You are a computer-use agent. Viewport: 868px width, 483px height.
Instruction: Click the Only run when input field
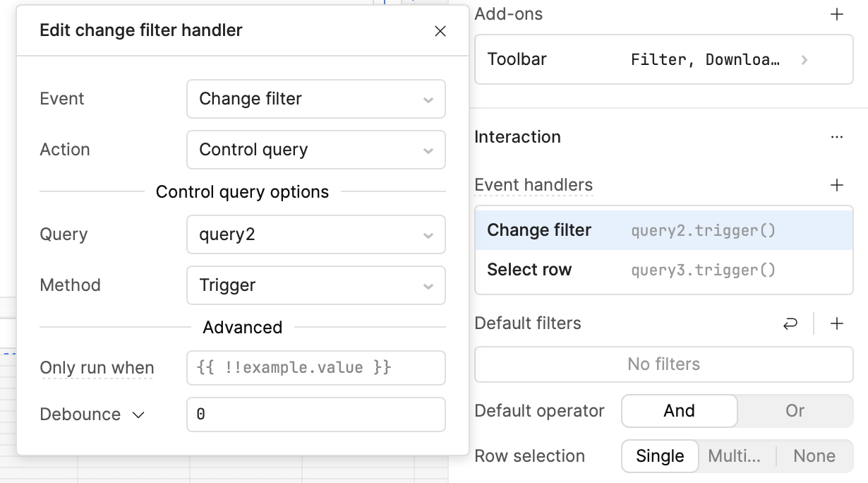coord(315,368)
